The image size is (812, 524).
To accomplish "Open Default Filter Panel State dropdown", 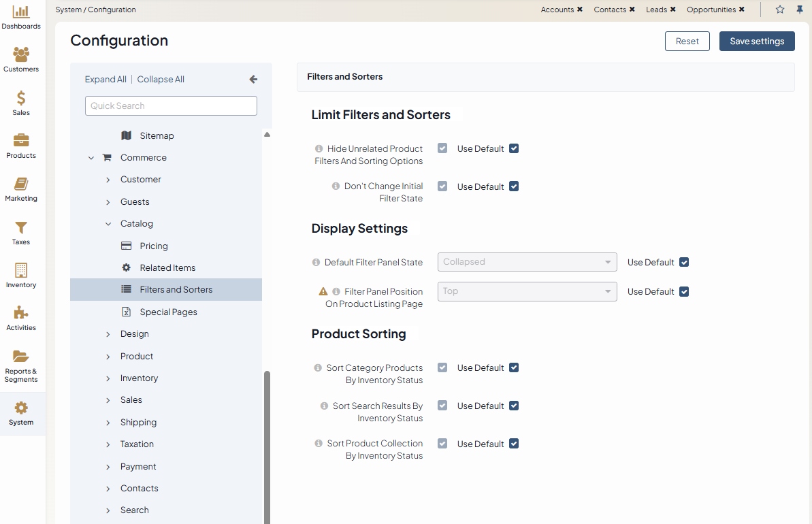I will (x=527, y=262).
